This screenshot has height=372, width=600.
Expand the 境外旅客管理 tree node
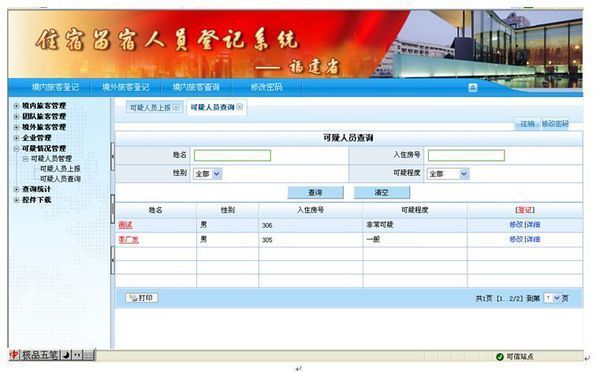tap(16, 127)
